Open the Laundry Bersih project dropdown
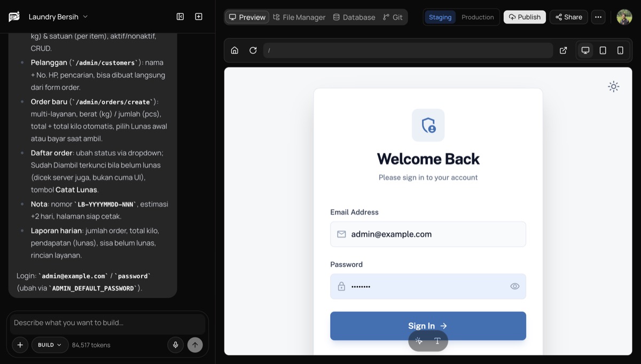The width and height of the screenshot is (641, 364). [58, 17]
